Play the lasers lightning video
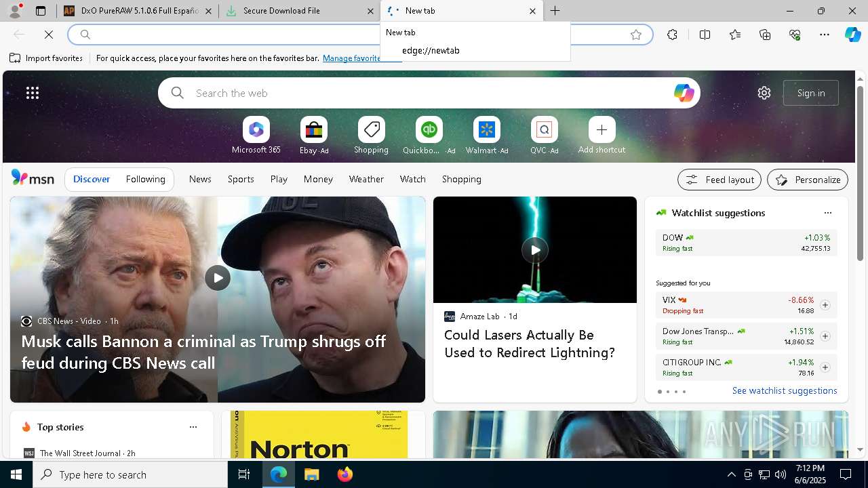This screenshot has height=488, width=868. click(x=535, y=249)
